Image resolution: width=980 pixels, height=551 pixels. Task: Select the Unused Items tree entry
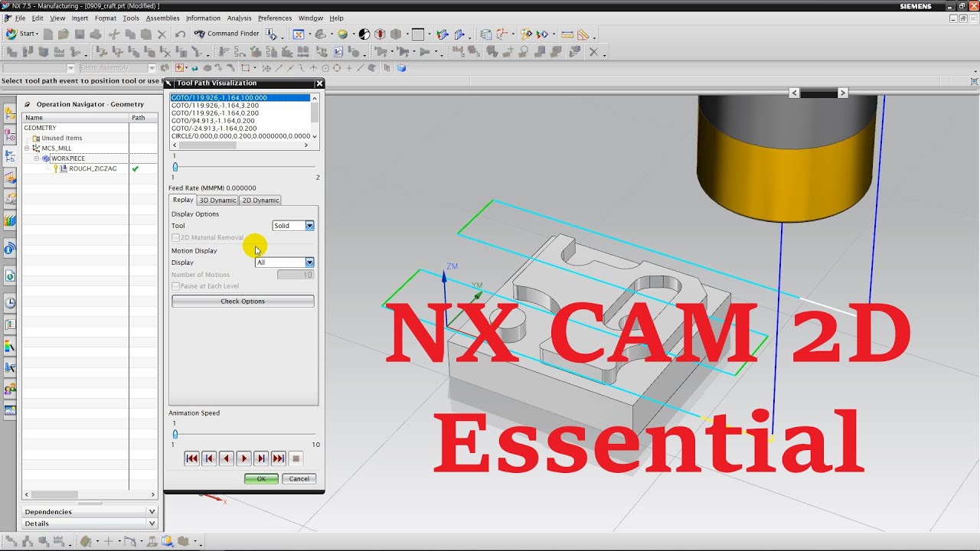[62, 139]
